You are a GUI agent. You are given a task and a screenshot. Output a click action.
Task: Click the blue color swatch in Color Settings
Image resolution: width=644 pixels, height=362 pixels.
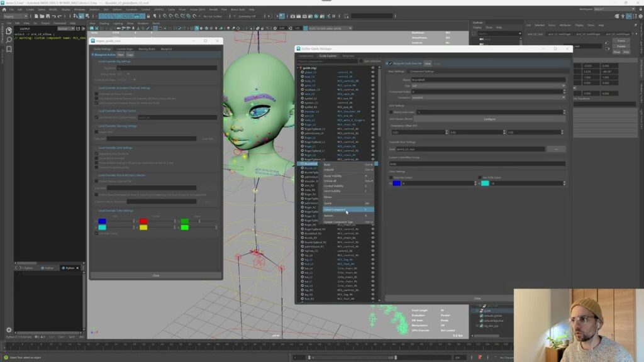point(396,182)
